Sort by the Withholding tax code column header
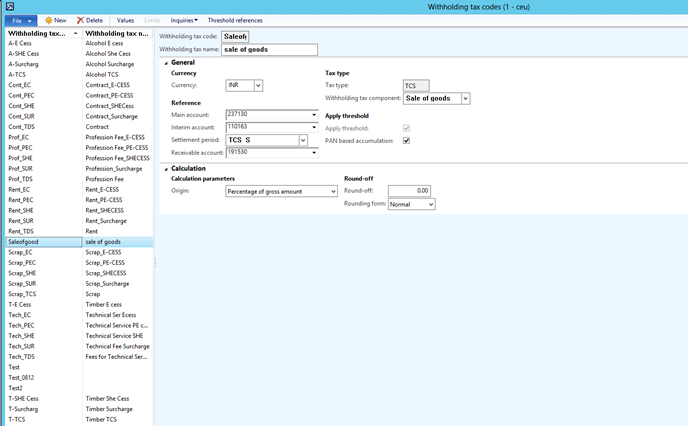The width and height of the screenshot is (688, 426). pos(43,33)
